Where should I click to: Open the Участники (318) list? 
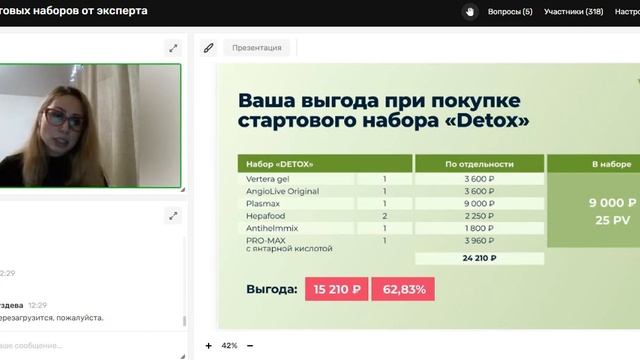573,12
